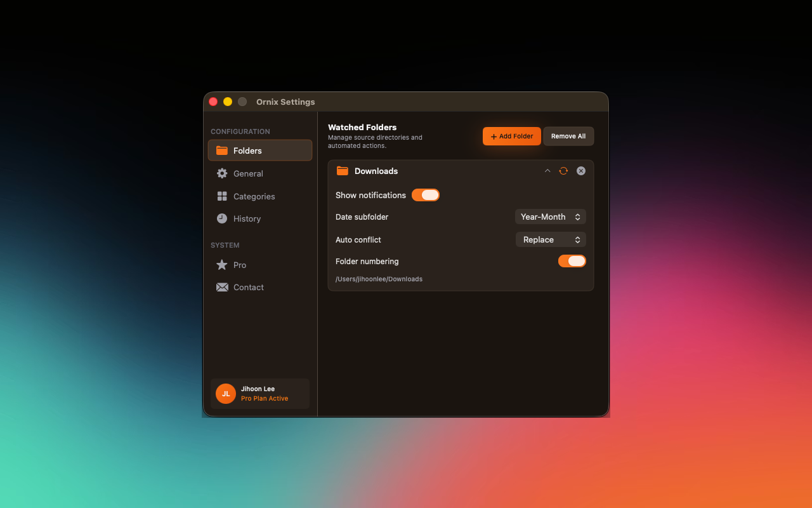Image resolution: width=812 pixels, height=508 pixels.
Task: Open Pro section via the star icon
Action: (x=222, y=265)
